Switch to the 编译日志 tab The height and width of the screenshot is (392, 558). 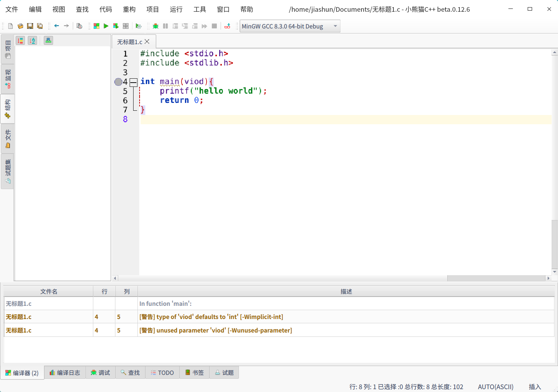click(65, 372)
